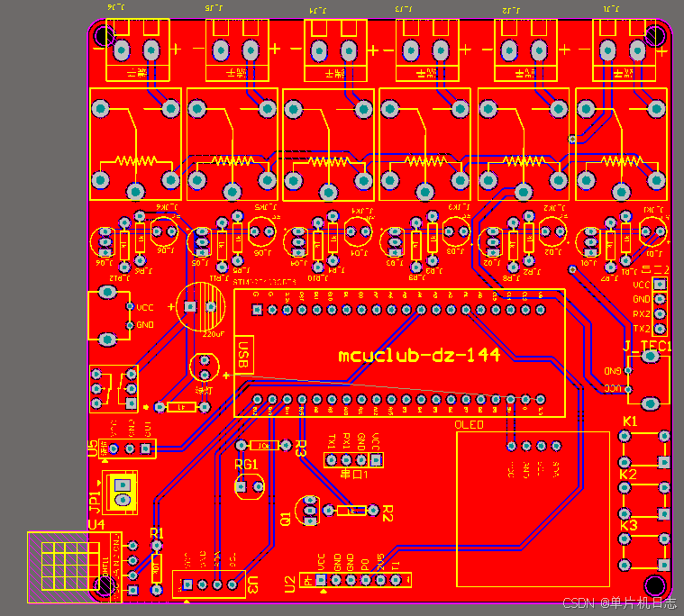The width and height of the screenshot is (684, 616).
Task: Select the top-left board mounting hole
Action: tap(104, 35)
